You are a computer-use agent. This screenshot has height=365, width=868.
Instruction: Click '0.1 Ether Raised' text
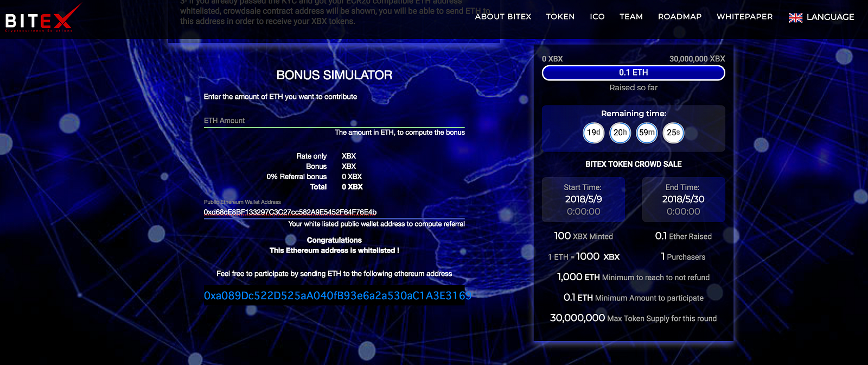(684, 236)
